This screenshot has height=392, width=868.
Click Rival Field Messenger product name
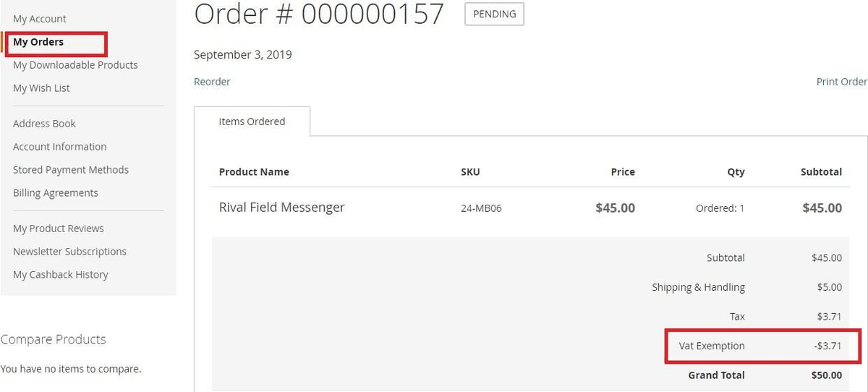(x=281, y=208)
